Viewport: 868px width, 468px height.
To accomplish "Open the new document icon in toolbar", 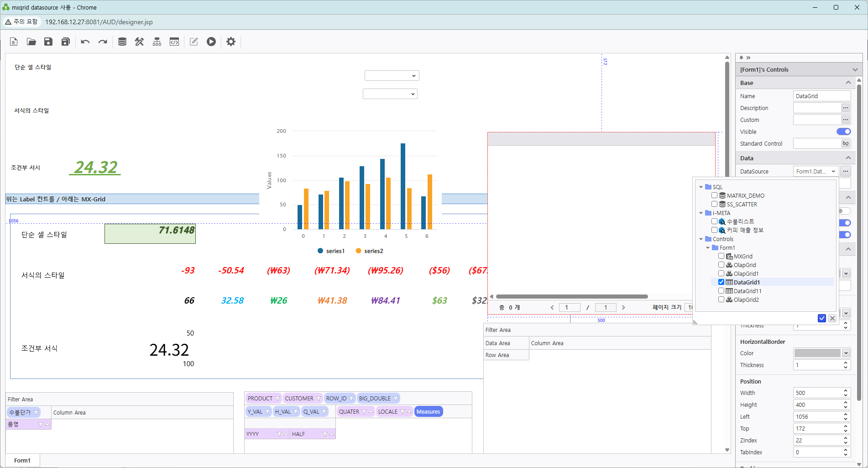I will coord(14,42).
